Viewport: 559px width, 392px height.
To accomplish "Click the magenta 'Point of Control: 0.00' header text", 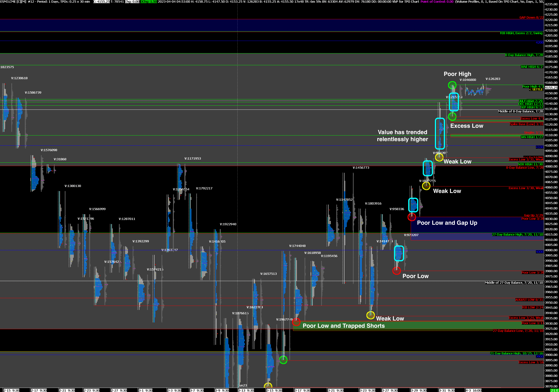I will 437,2.
